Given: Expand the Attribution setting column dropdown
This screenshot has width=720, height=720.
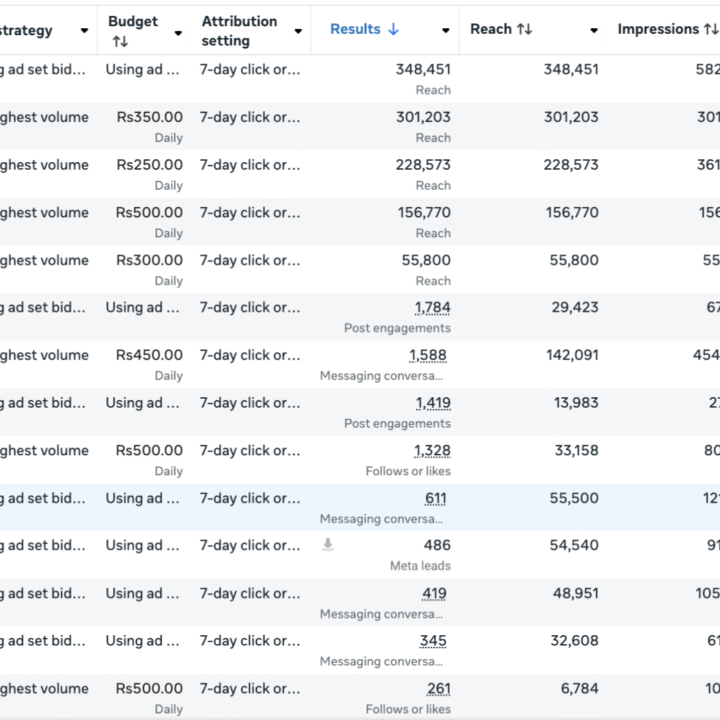Looking at the screenshot, I should coord(298,31).
